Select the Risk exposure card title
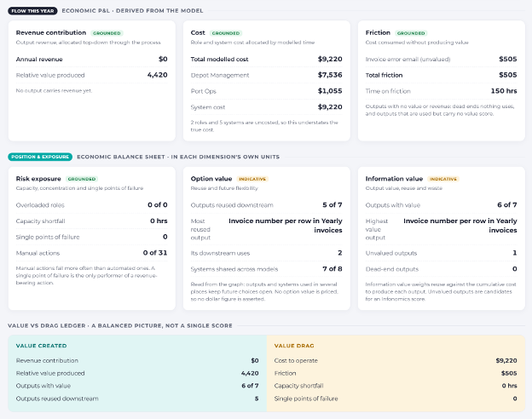This screenshot has width=532, height=419. [38, 179]
